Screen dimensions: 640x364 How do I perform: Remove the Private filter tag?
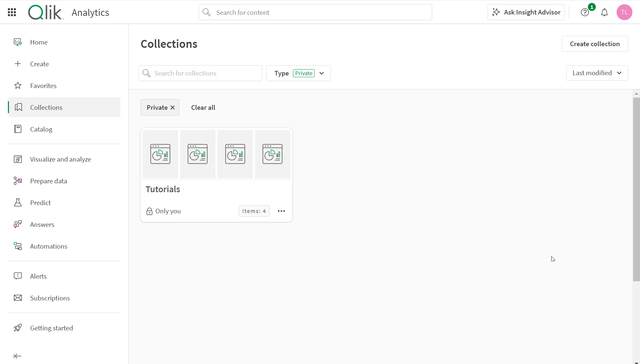173,107
